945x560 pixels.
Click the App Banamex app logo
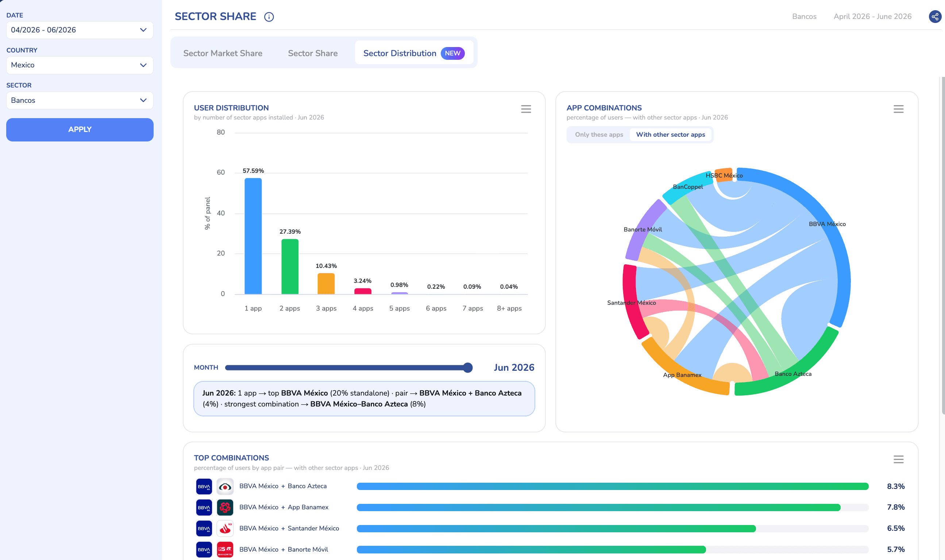point(225,507)
